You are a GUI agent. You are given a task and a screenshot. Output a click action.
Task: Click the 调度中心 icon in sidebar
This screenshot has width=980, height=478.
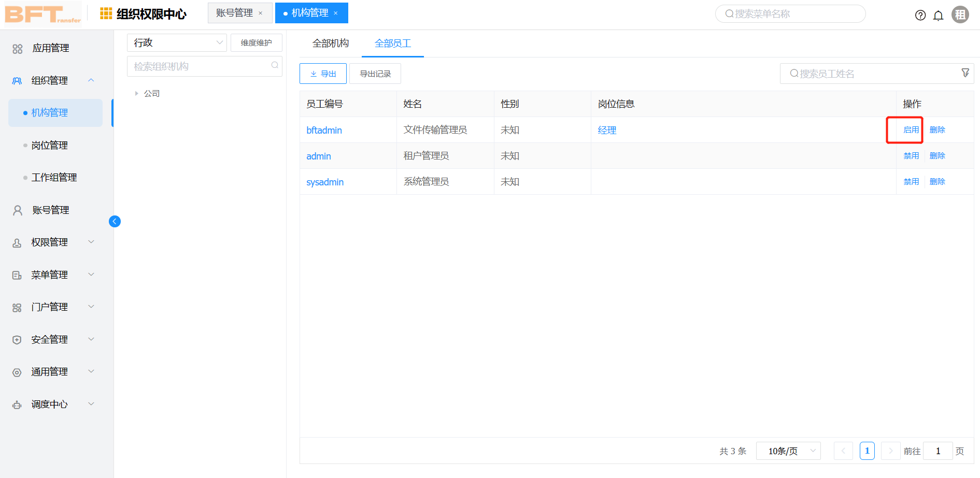[x=16, y=404]
